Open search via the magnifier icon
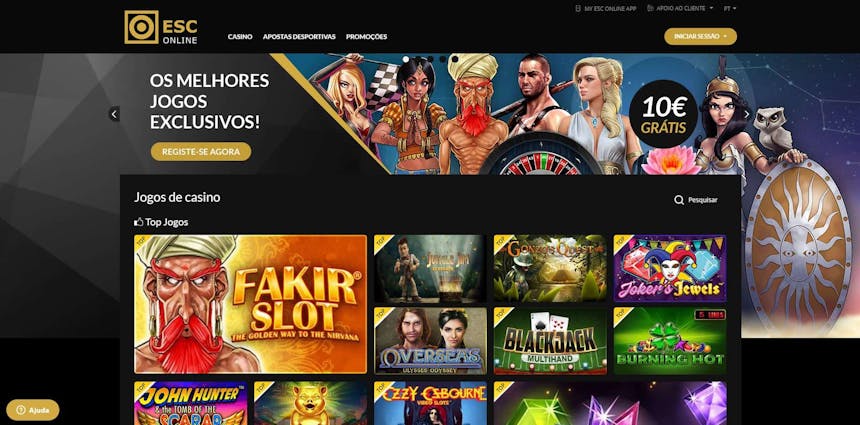Image resolution: width=860 pixels, height=425 pixels. point(679,200)
